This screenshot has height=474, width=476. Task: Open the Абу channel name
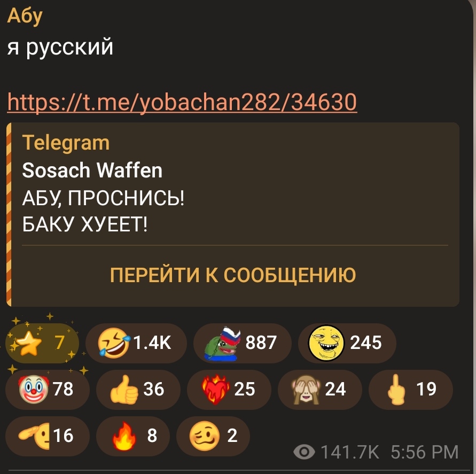pyautogui.click(x=25, y=16)
